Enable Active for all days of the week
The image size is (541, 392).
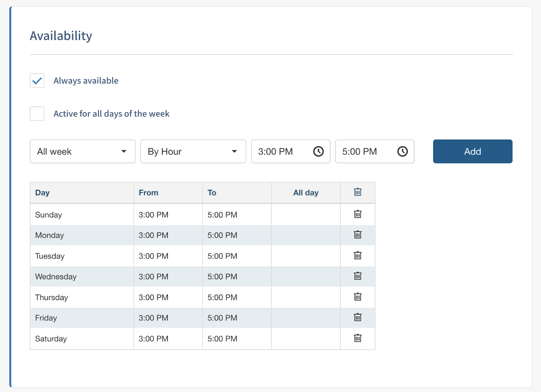click(x=37, y=113)
